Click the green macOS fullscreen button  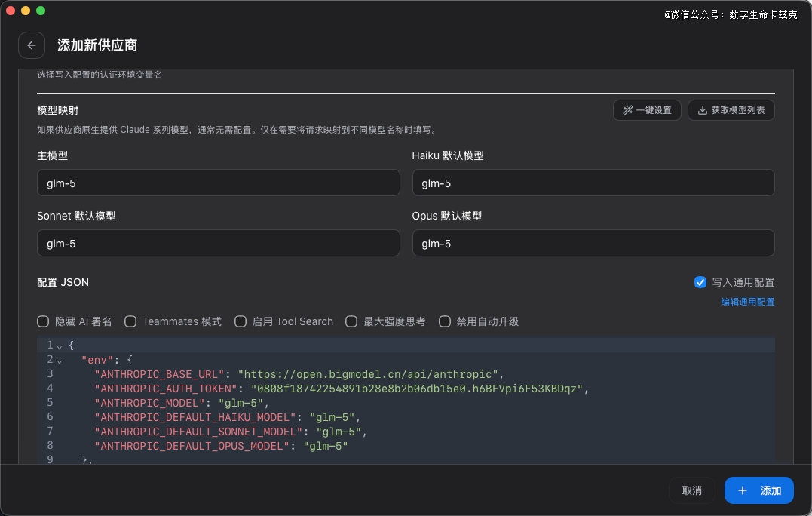coord(41,11)
